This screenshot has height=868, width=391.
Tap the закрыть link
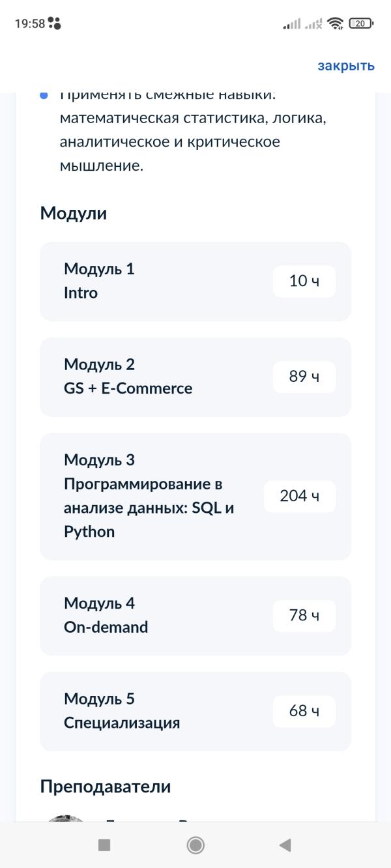[345, 66]
